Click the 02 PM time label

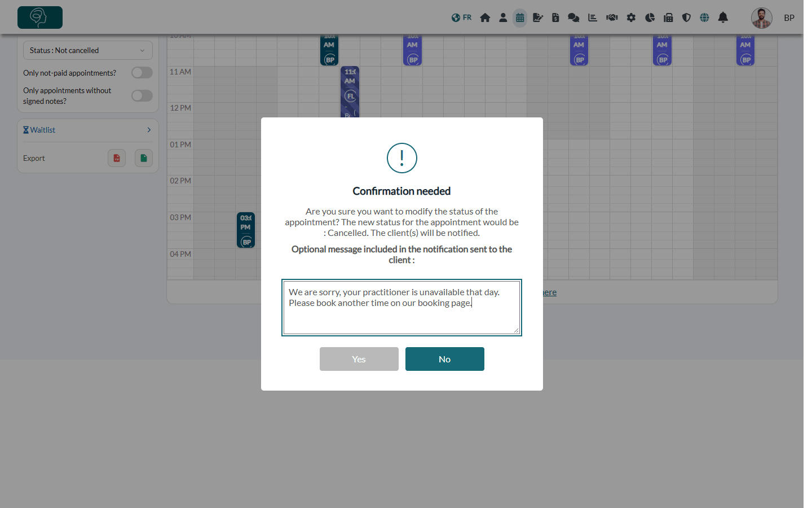click(x=180, y=181)
